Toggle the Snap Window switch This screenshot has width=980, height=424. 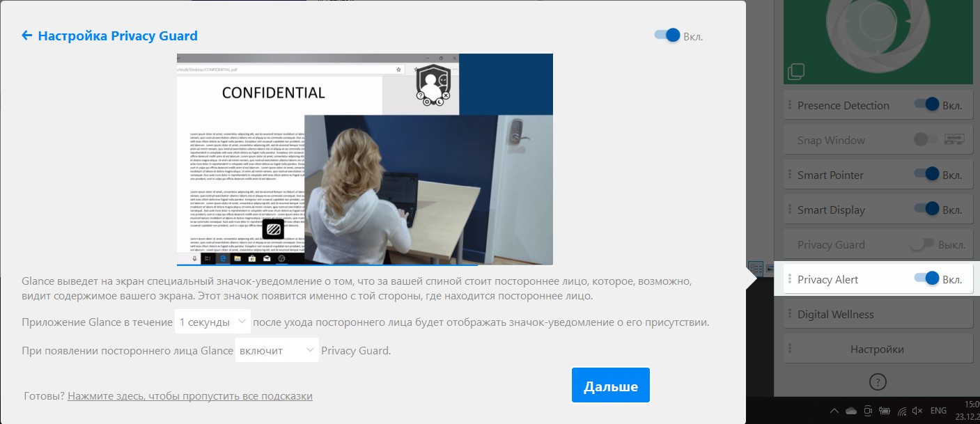click(x=926, y=140)
